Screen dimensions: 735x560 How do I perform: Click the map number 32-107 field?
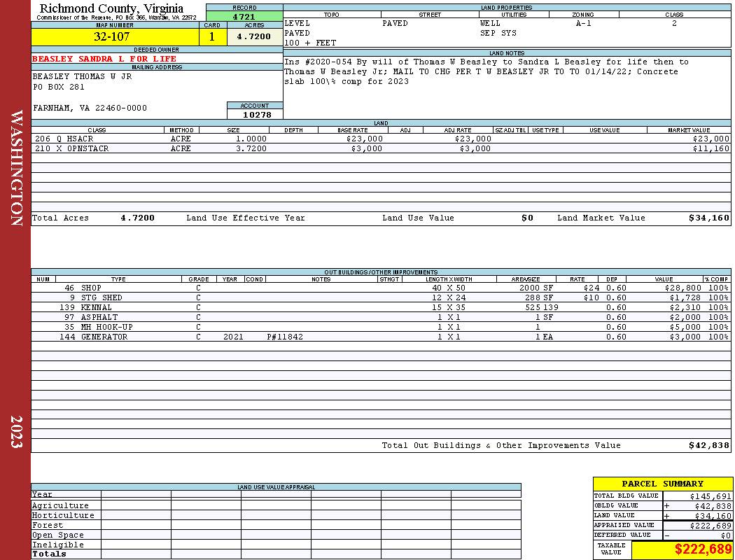click(x=115, y=36)
